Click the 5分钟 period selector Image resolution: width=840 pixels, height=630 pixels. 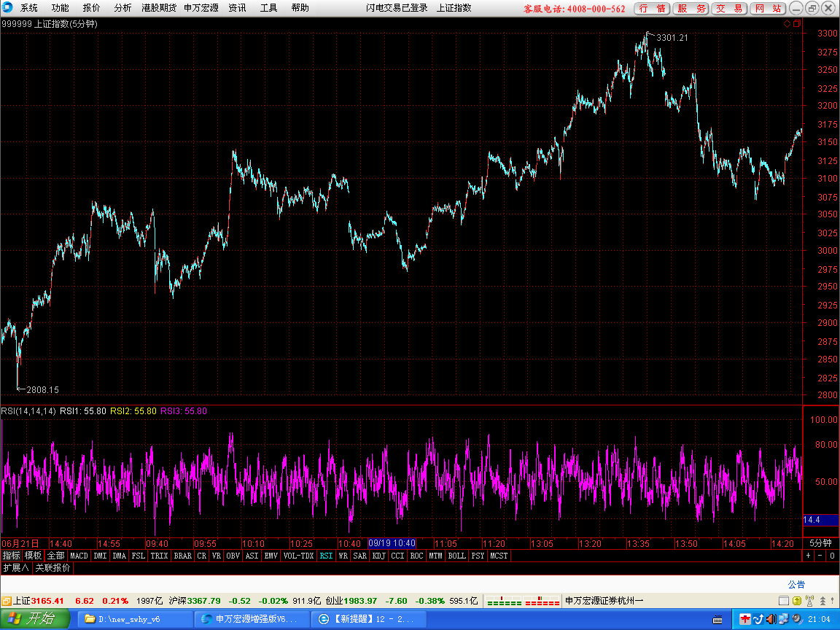[x=820, y=543]
